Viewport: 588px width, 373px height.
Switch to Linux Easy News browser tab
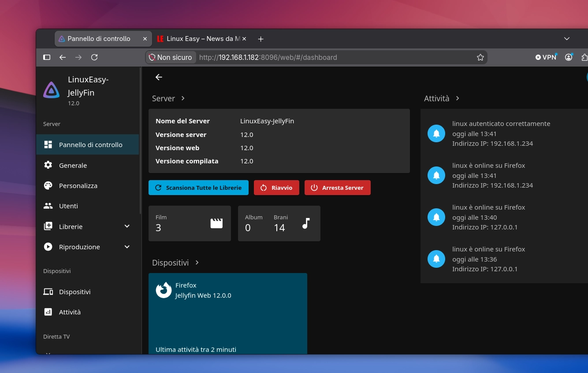pos(202,39)
